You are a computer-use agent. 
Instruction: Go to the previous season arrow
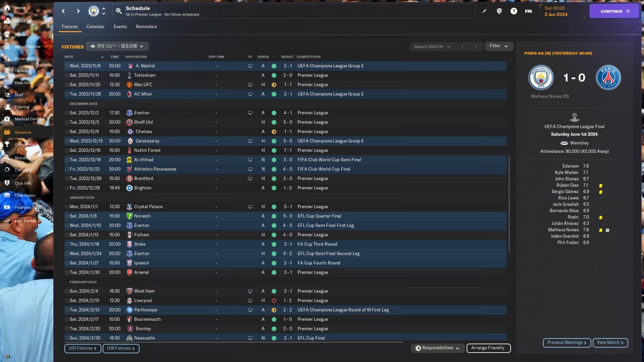tap(462, 46)
